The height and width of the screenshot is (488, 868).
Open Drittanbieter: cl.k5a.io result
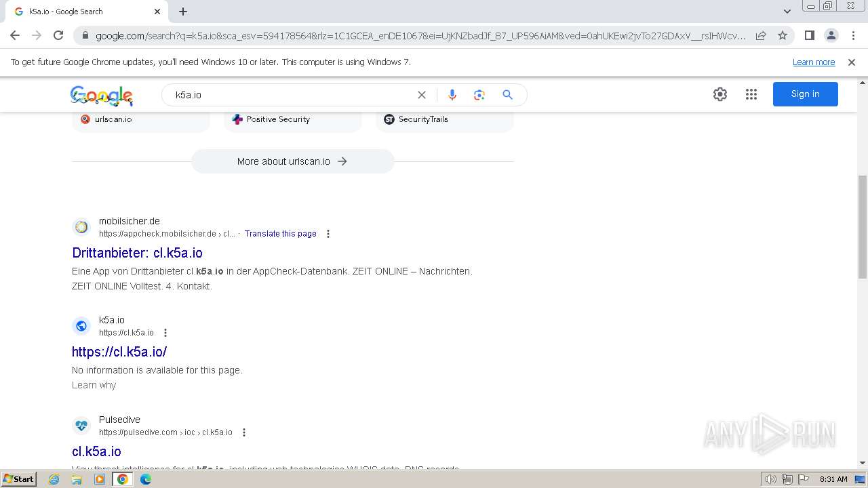pos(137,253)
